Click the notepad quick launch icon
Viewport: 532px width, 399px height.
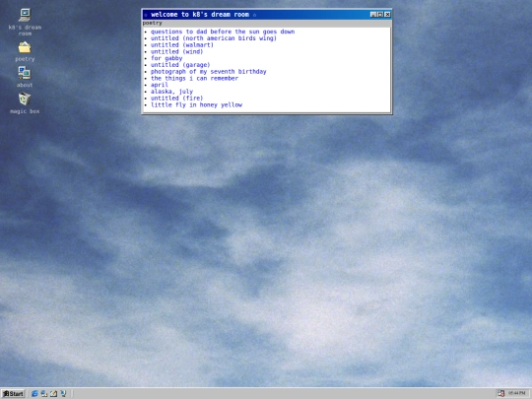coord(53,393)
